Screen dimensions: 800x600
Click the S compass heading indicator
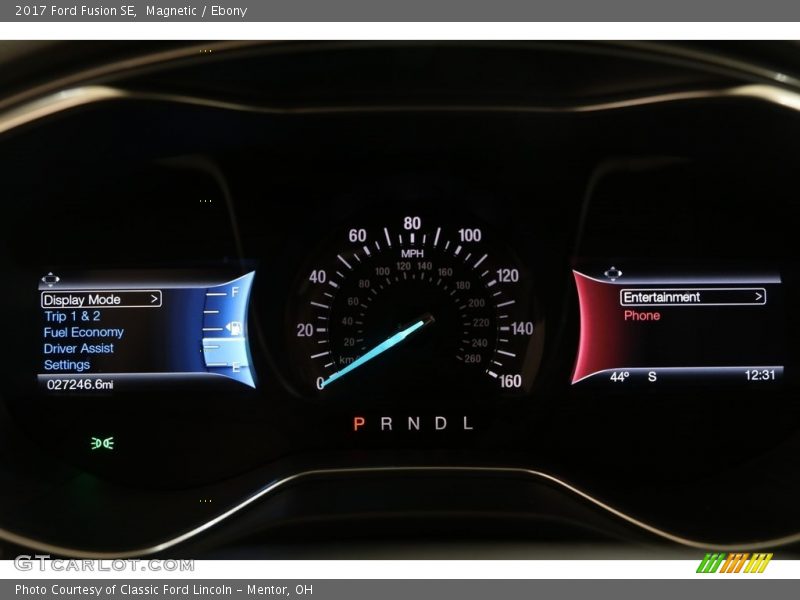coord(652,377)
